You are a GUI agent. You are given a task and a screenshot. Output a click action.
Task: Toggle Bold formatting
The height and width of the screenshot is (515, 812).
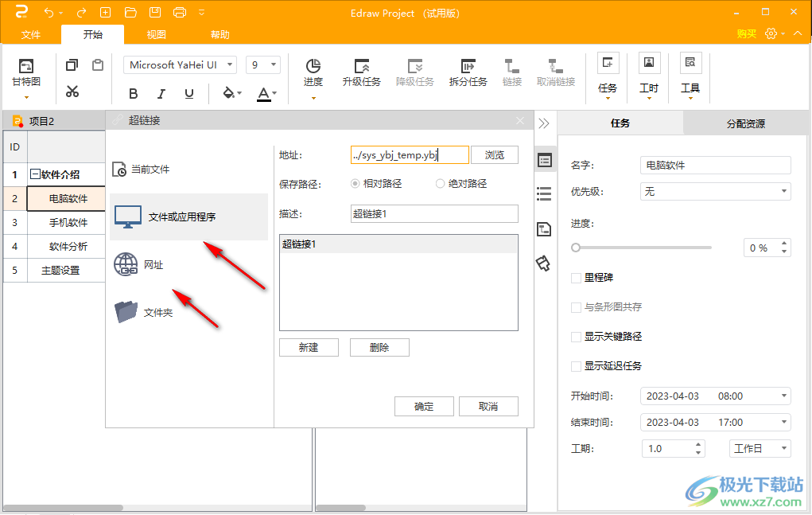click(133, 93)
